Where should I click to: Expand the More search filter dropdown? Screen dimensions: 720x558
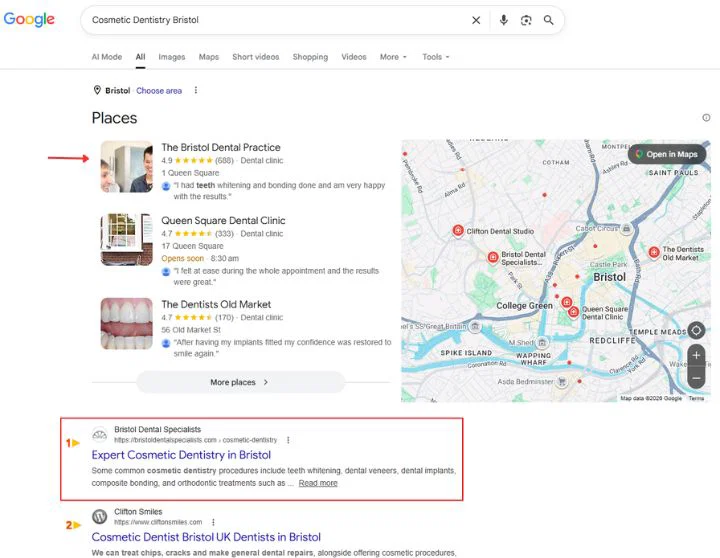coord(393,57)
